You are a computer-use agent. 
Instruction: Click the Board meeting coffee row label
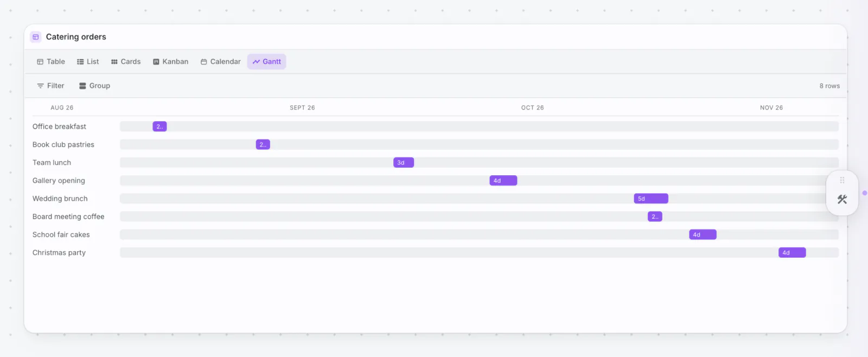68,216
